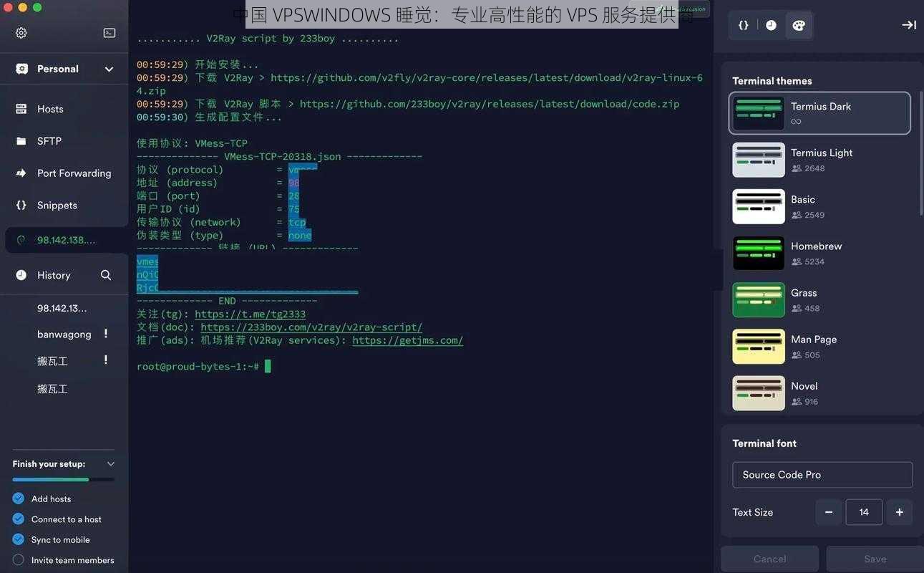Viewport: 924px width, 573px height.
Task: Select the Basic theme
Action: [820, 206]
